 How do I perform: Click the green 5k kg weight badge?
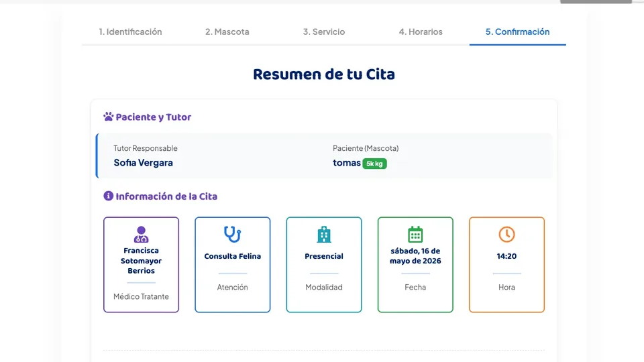pos(374,164)
